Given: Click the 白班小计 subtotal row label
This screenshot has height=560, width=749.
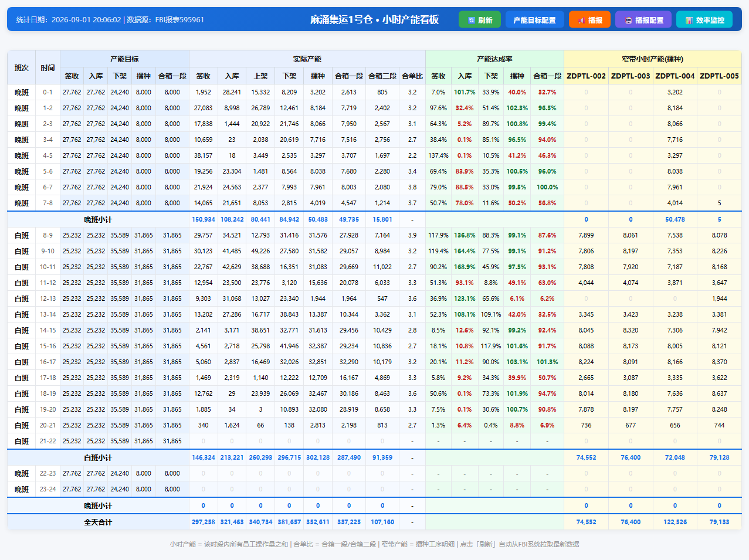Looking at the screenshot, I should [x=98, y=457].
